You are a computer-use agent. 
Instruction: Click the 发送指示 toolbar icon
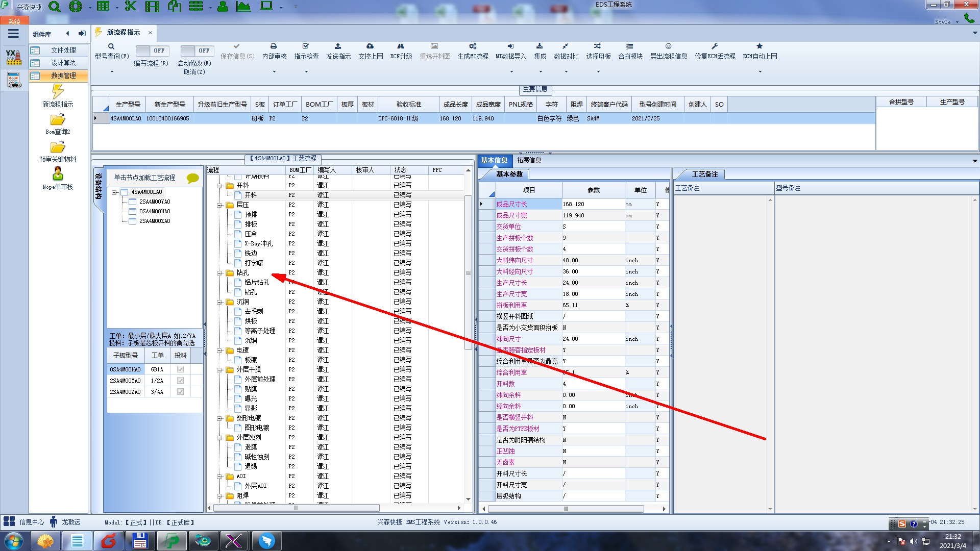tap(338, 46)
